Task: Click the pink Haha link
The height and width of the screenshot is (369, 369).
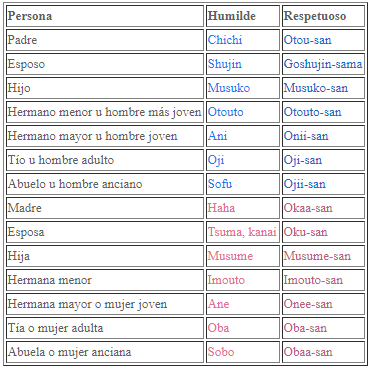Action: [x=221, y=208]
